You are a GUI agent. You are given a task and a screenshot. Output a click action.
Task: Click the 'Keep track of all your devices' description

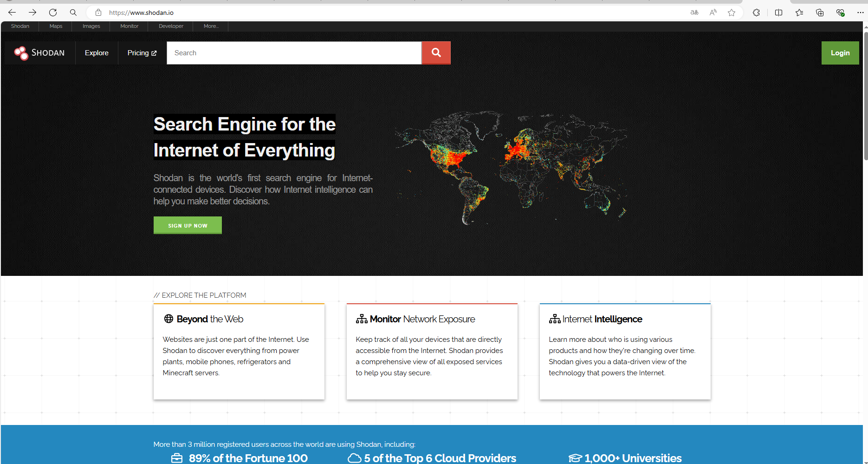point(429,356)
